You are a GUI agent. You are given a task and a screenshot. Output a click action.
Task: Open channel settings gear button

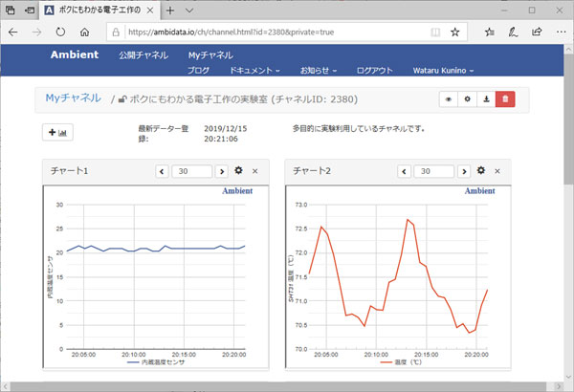[468, 99]
